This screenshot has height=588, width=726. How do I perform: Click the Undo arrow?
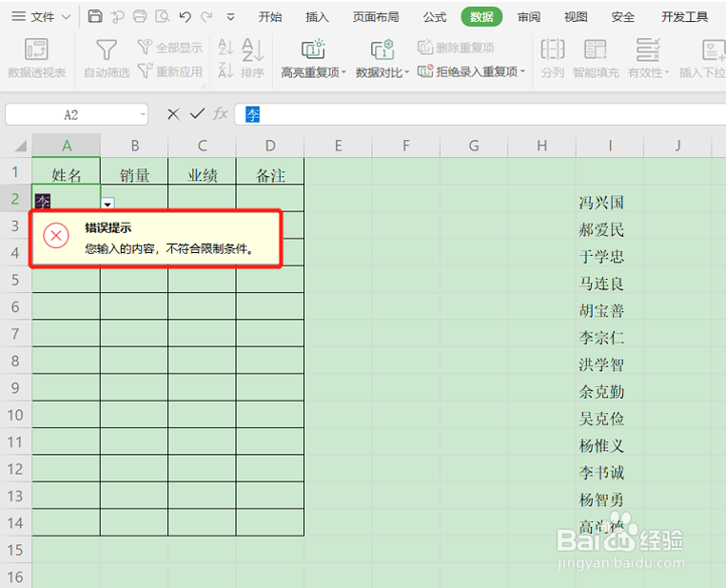pos(186,17)
